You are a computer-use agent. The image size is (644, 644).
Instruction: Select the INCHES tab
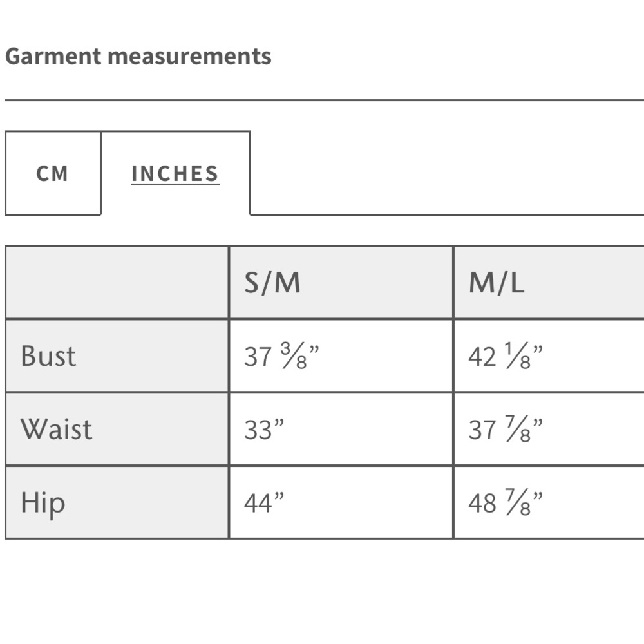(x=175, y=173)
